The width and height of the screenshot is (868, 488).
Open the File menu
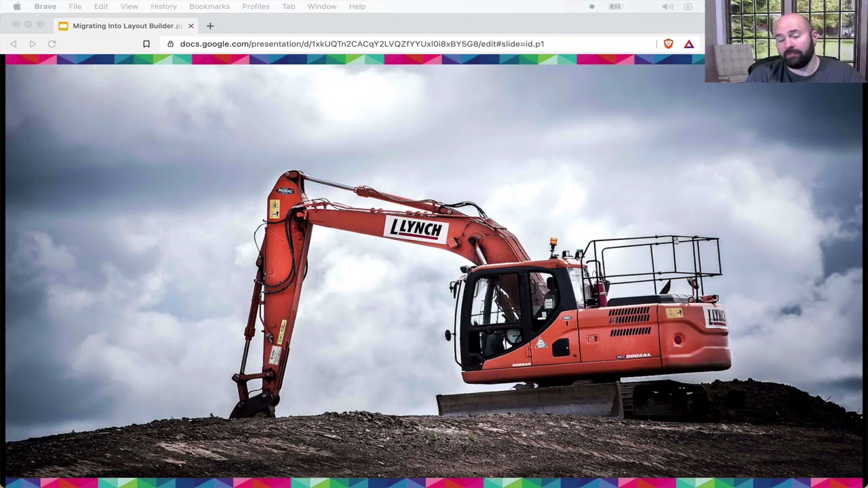pyautogui.click(x=75, y=7)
